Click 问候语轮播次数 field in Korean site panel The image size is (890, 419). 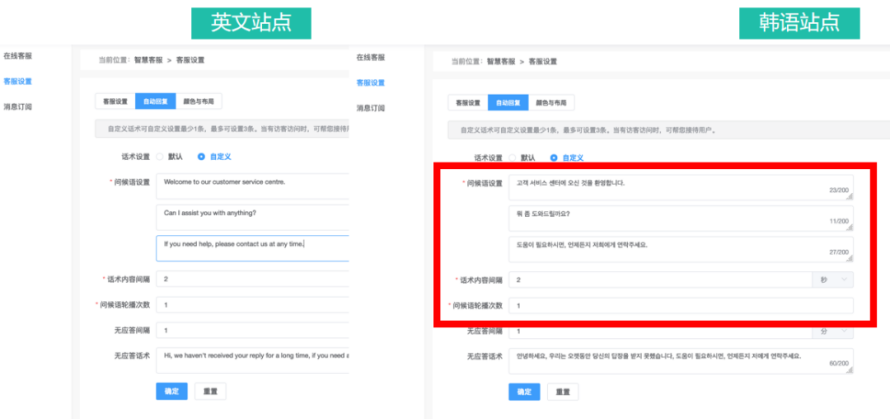681,305
